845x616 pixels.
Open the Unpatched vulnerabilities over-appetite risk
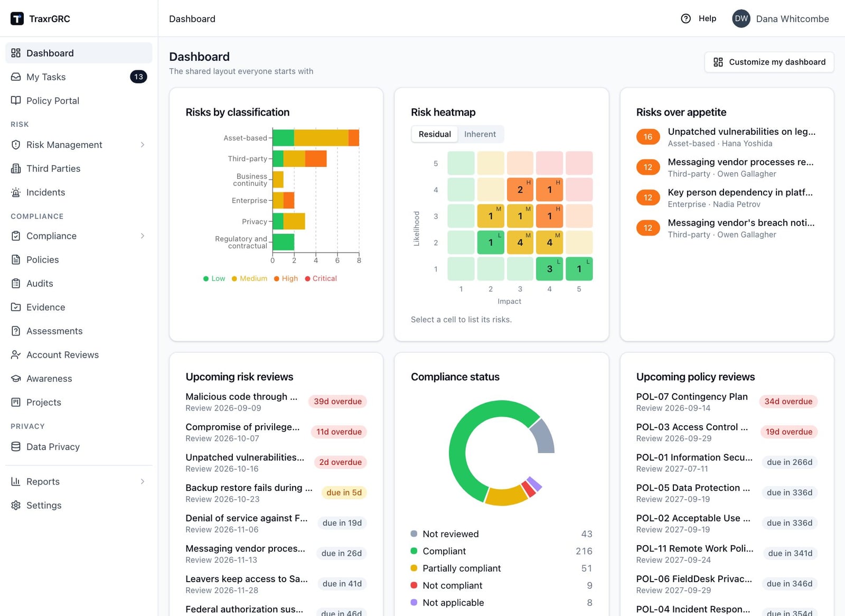(727, 137)
